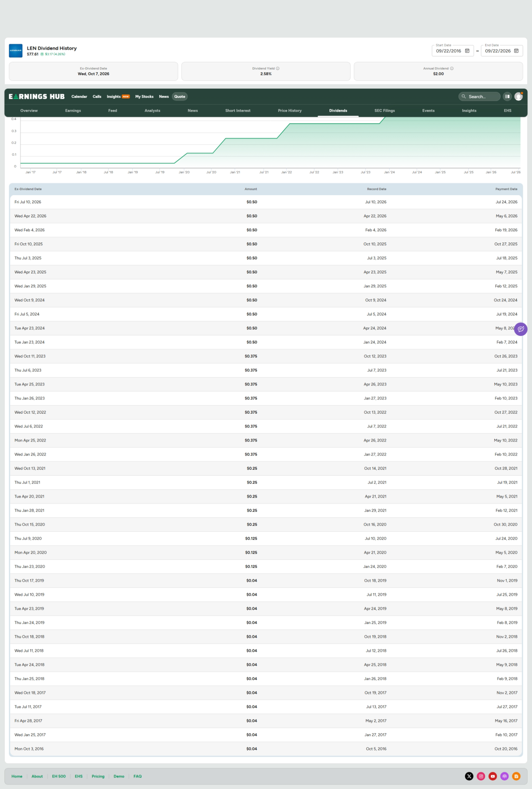Toggle the sidebar panel icon in header
The height and width of the screenshot is (789, 532).
point(507,97)
